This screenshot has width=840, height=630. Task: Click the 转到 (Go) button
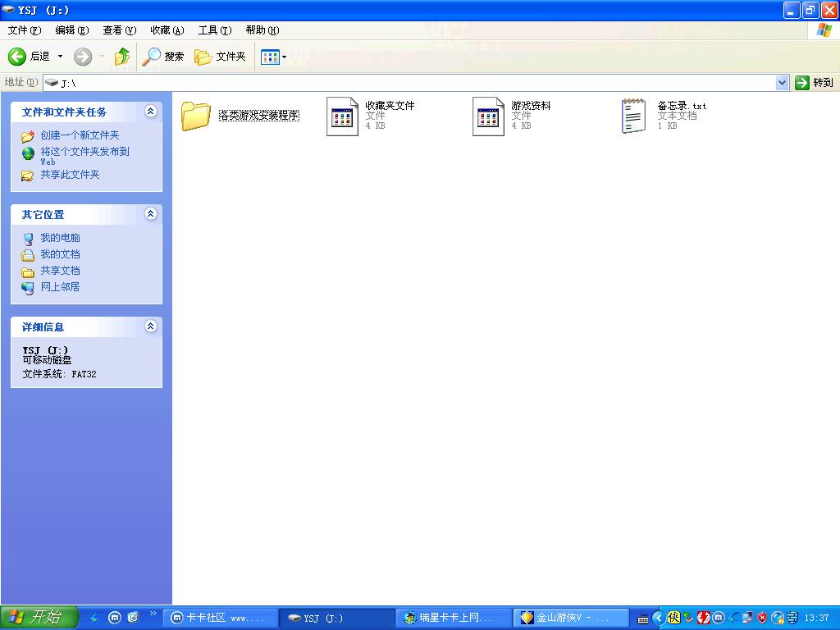coord(815,83)
